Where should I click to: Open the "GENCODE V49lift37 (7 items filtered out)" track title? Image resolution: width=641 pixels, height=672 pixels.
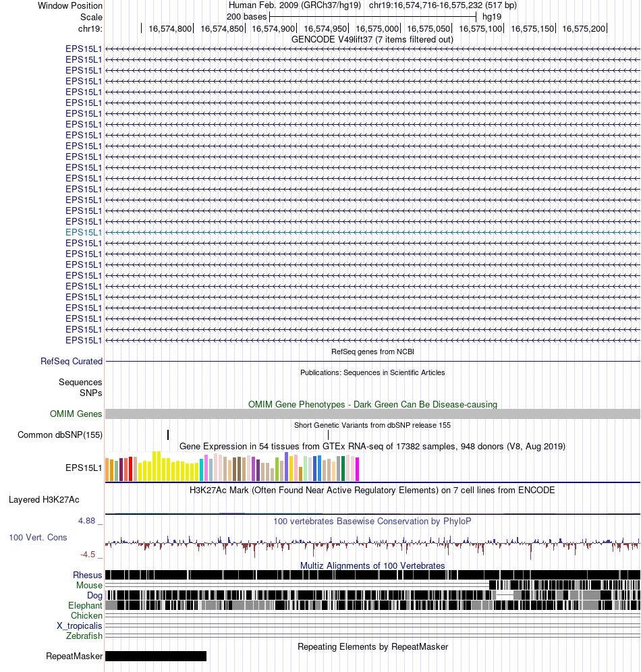372,39
